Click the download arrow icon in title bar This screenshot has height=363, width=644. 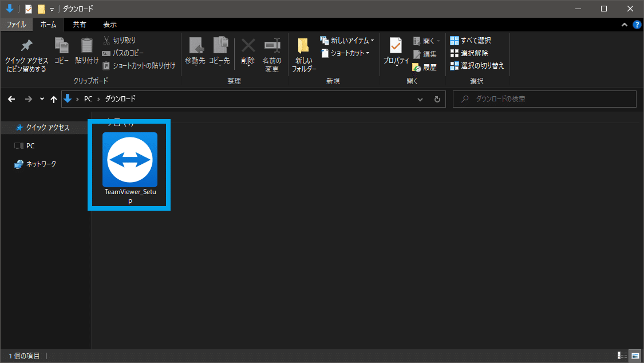(x=10, y=8)
